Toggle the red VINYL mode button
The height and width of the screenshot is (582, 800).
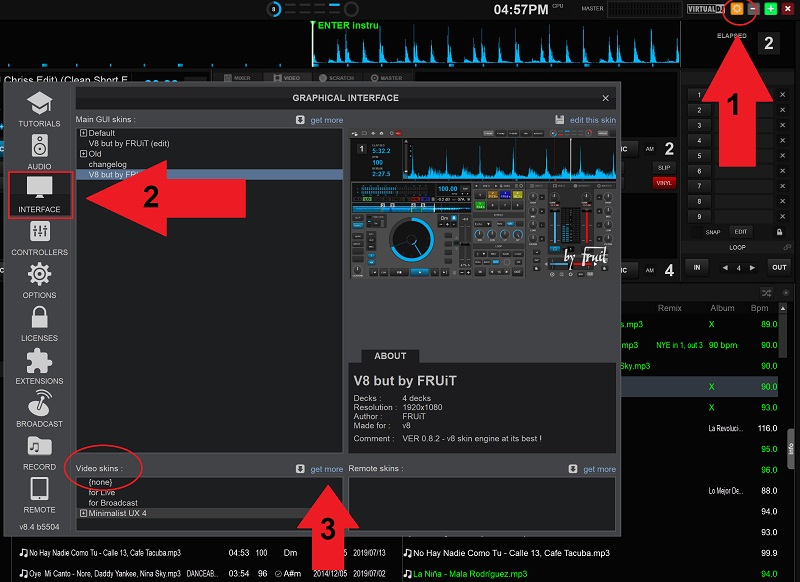click(x=664, y=183)
